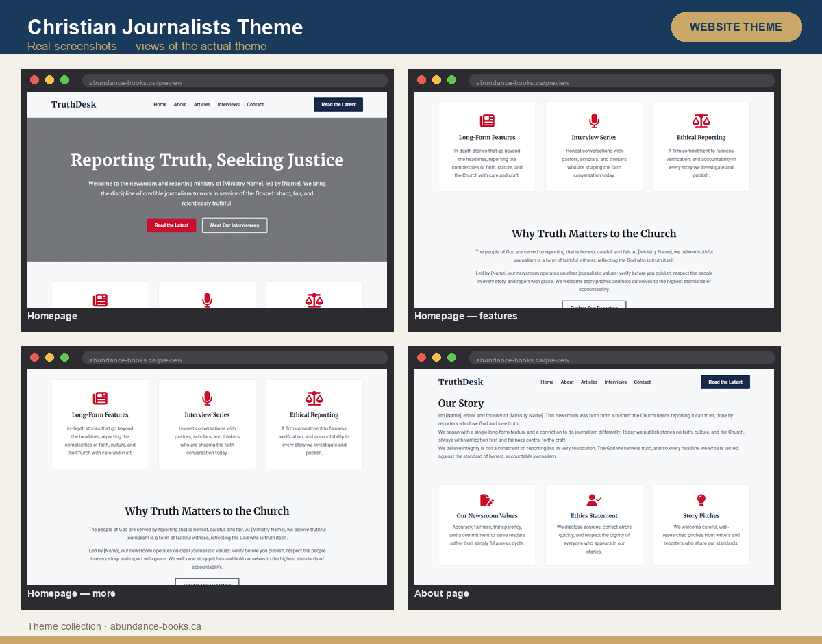Click the TruthDesk logo on the About page

[461, 382]
